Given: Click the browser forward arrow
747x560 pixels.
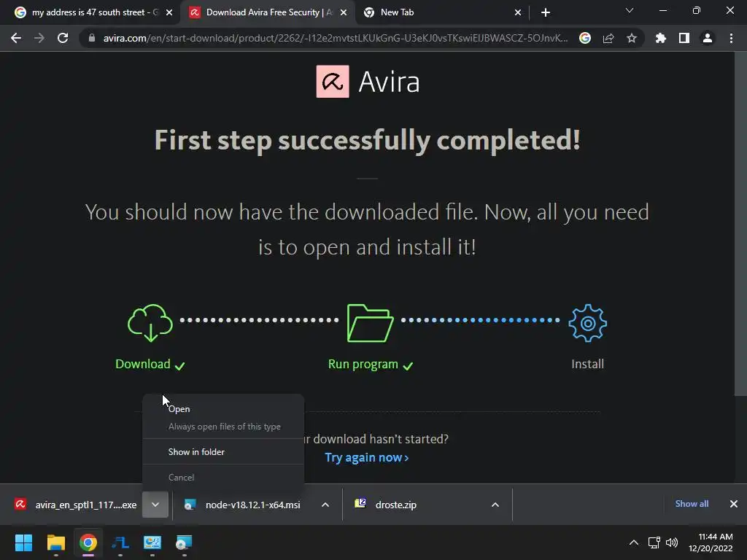Looking at the screenshot, I should click(x=39, y=38).
